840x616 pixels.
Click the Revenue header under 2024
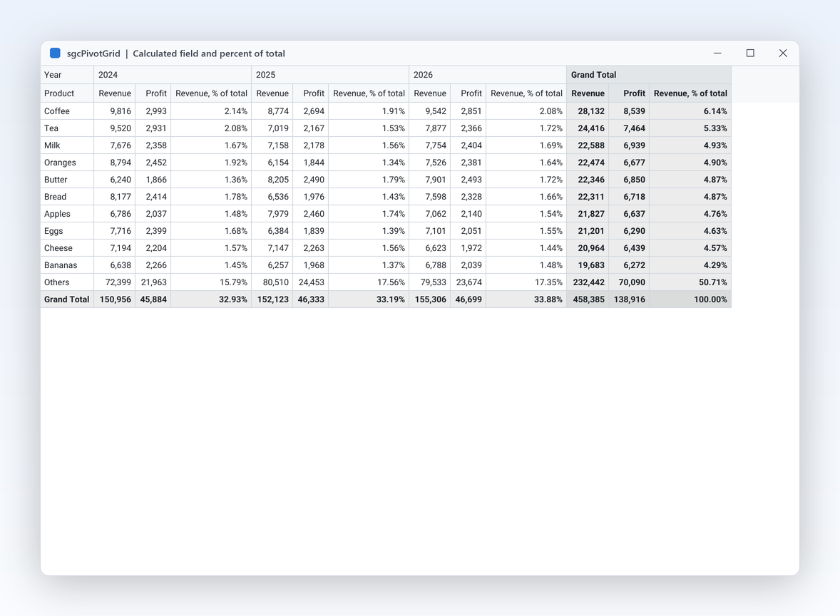115,93
